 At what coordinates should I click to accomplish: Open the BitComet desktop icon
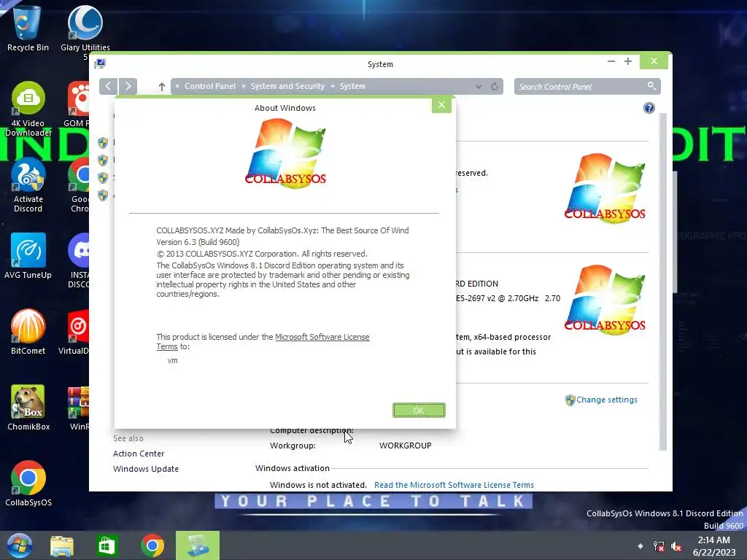28,332
